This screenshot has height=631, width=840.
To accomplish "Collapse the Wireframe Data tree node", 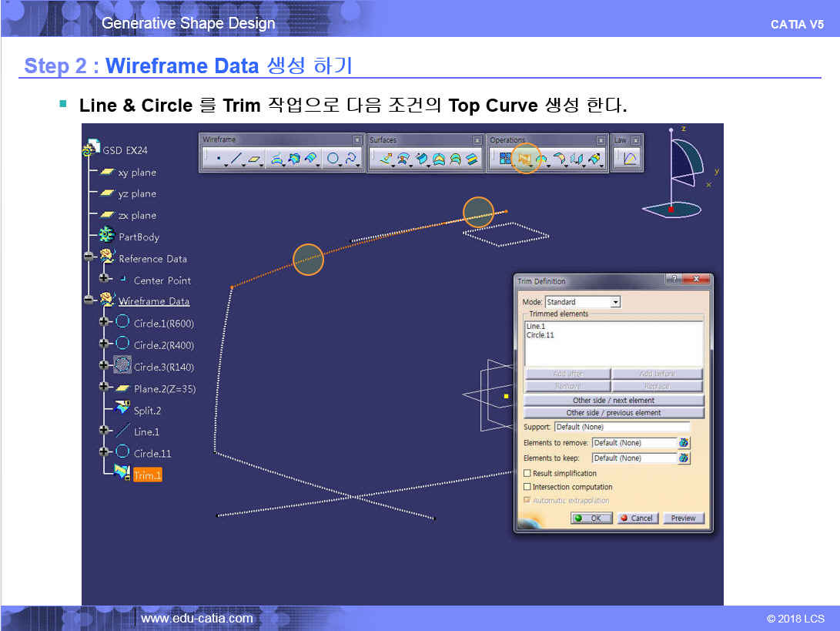I will 89,301.
